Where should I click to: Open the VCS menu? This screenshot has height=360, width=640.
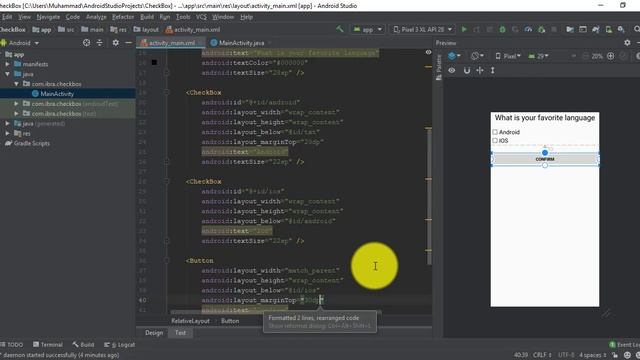(201, 17)
